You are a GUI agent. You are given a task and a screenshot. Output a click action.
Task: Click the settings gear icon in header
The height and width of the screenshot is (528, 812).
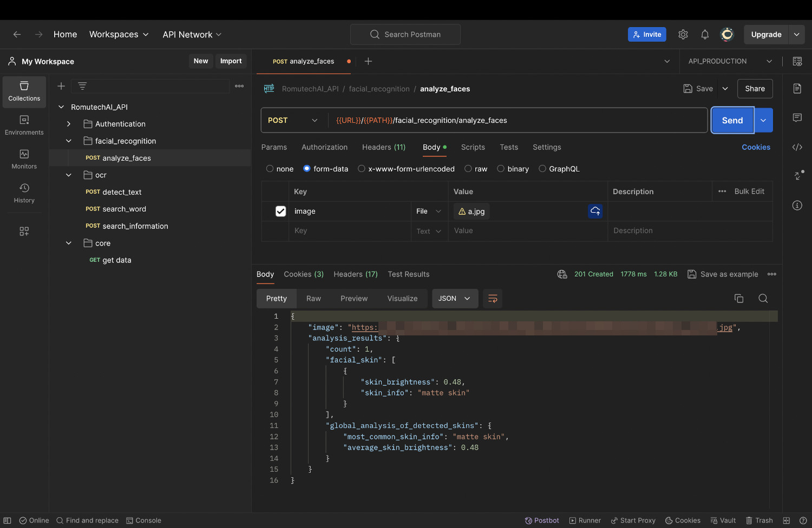[683, 35]
